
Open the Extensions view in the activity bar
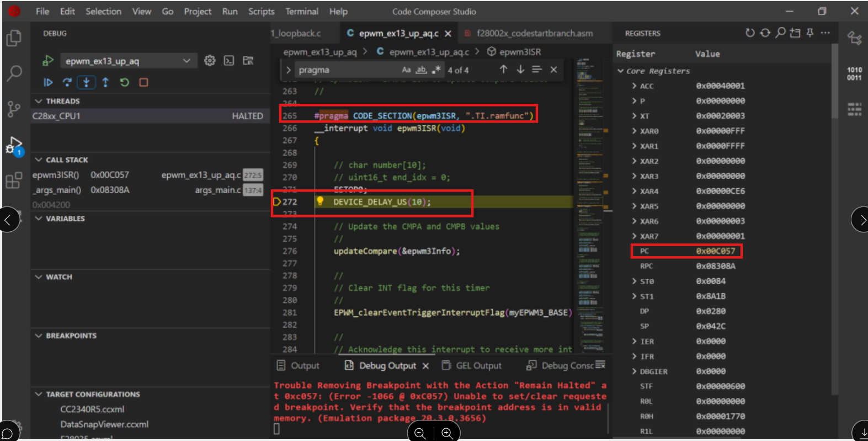[x=14, y=180]
